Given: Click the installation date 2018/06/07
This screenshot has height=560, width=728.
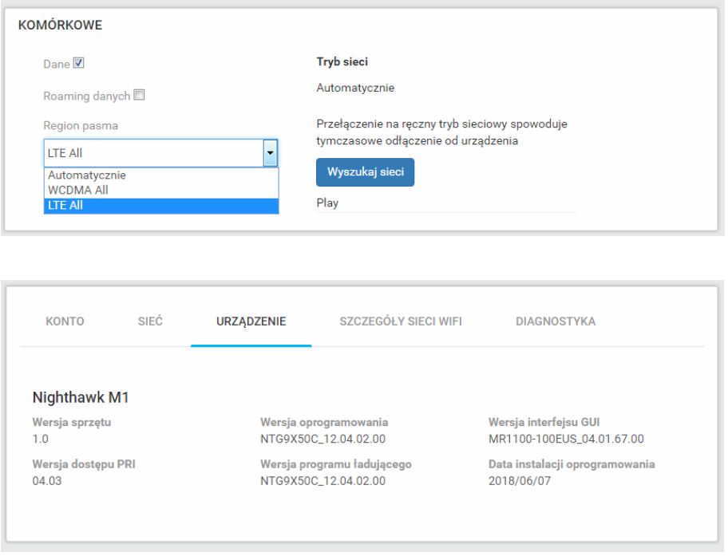Looking at the screenshot, I should tap(515, 480).
